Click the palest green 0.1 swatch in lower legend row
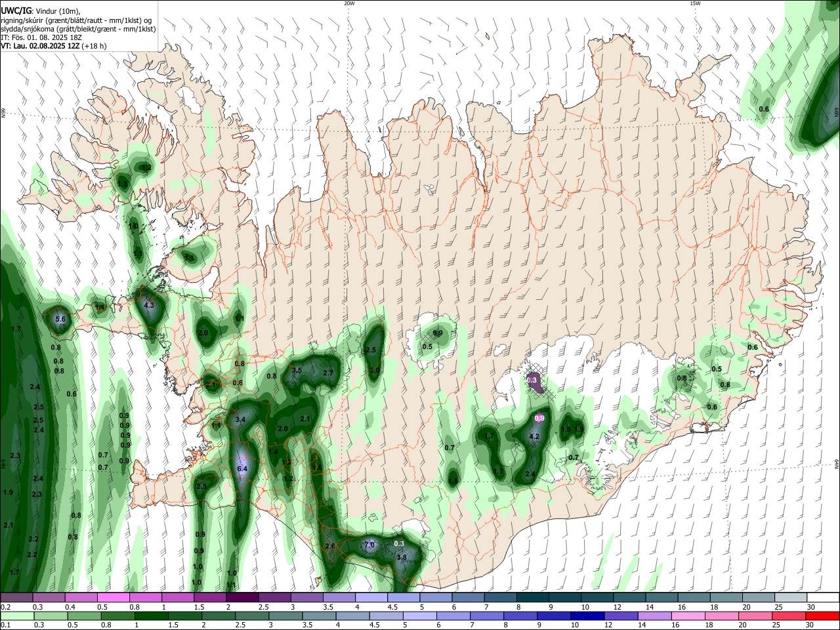Screen dimensions: 840x630 tap(17, 616)
